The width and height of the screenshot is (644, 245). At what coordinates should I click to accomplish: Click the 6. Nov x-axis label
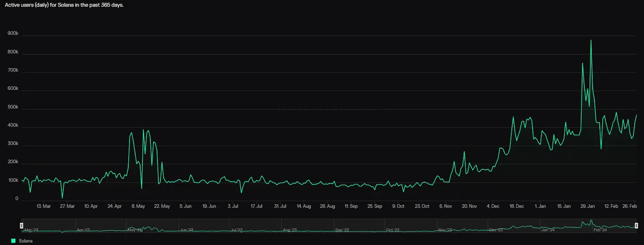tap(446, 206)
